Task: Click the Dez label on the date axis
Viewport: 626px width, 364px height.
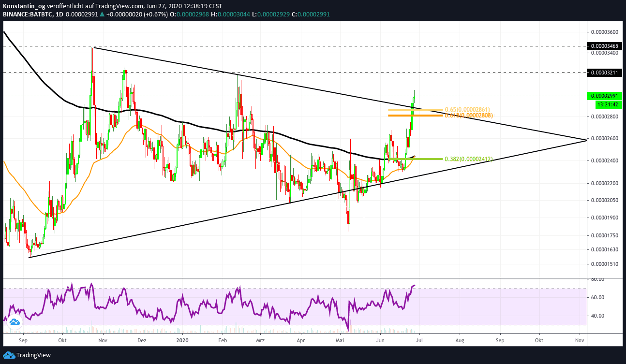Action: 142,340
